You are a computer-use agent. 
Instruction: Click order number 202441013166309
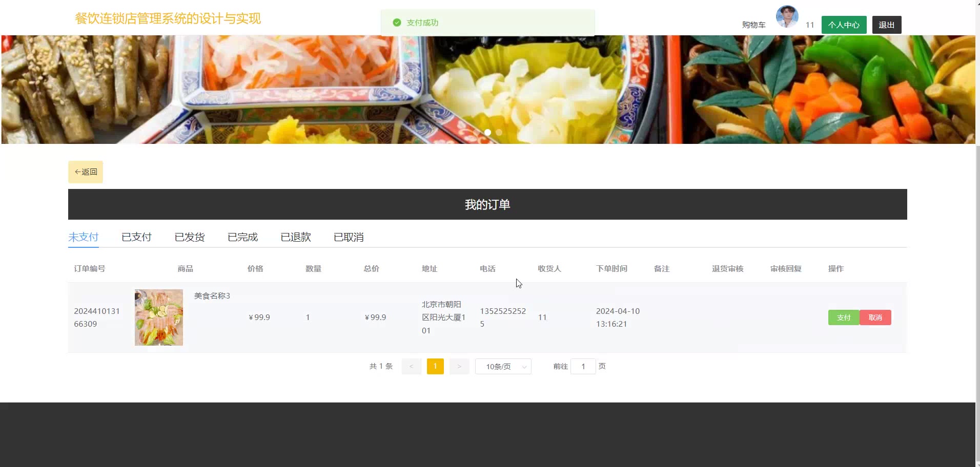click(x=97, y=317)
